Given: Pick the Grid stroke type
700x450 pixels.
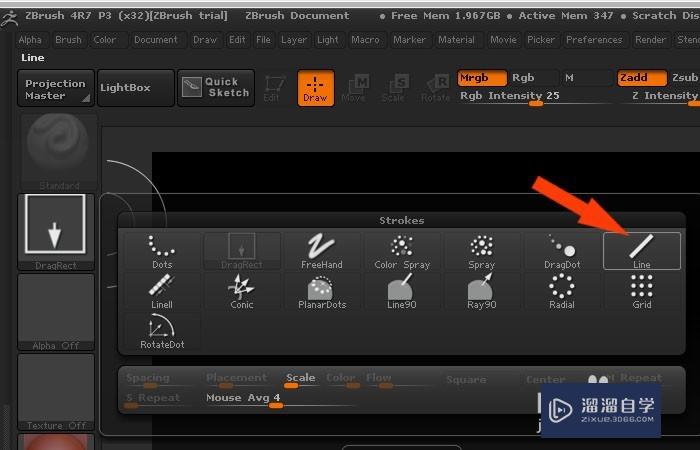Looking at the screenshot, I should [642, 291].
